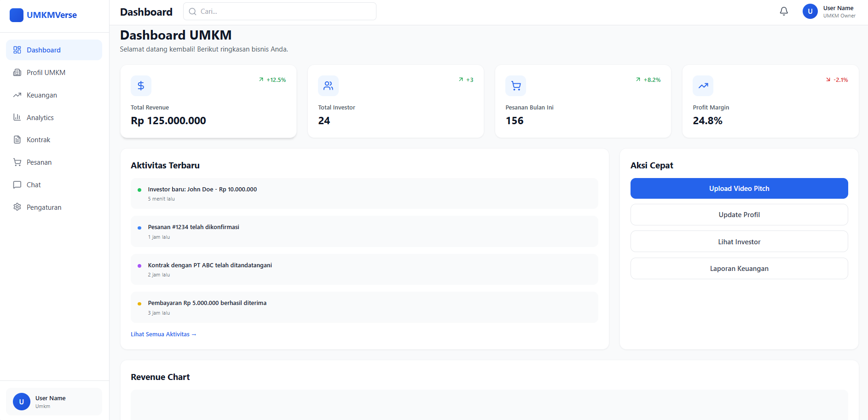
Task: Open notifications via the bell icon
Action: coord(784,11)
